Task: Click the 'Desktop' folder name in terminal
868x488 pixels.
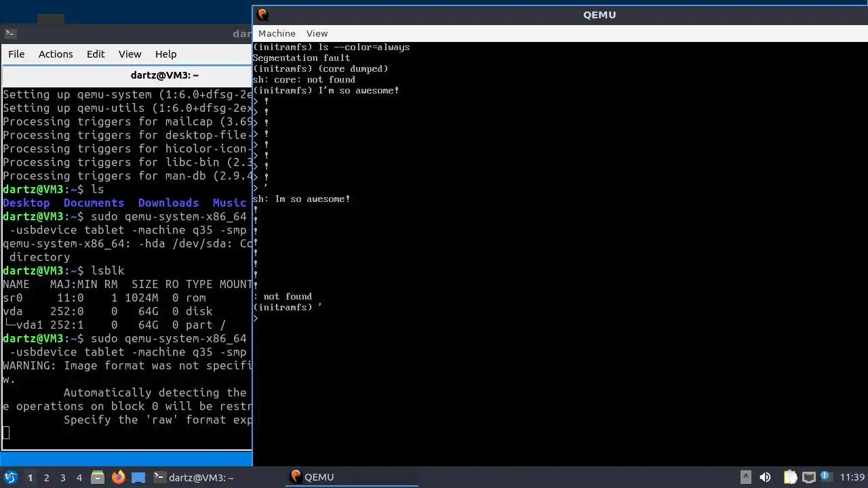Action: pyautogui.click(x=26, y=203)
